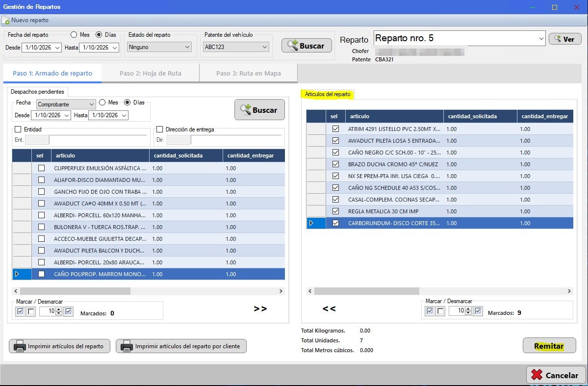Click the Artículos del reparto tab label
The image size is (588, 386).
click(328, 94)
